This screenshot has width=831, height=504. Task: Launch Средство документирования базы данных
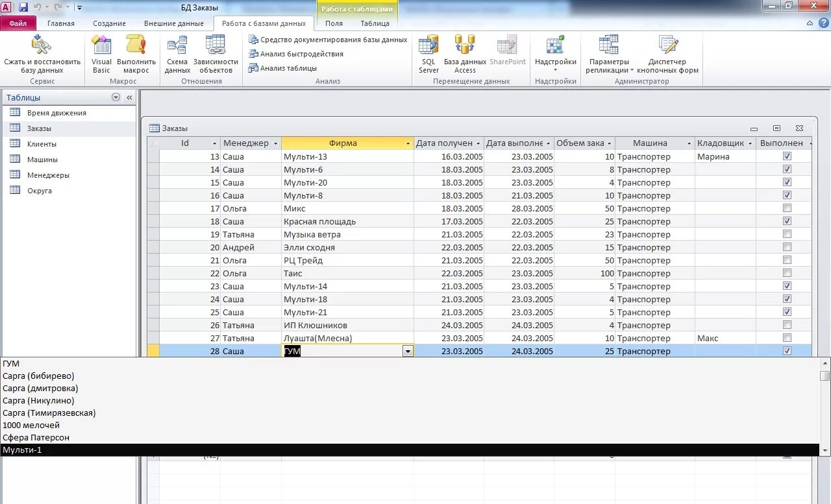[328, 40]
